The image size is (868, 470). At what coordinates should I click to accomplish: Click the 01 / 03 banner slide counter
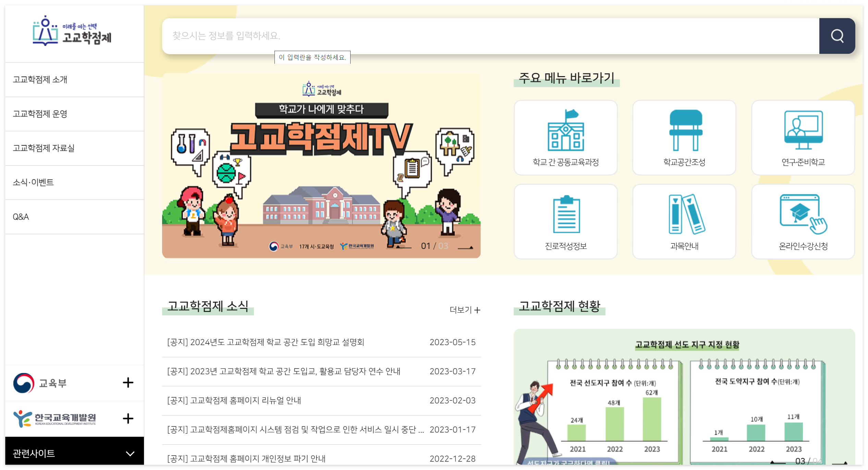(x=435, y=246)
